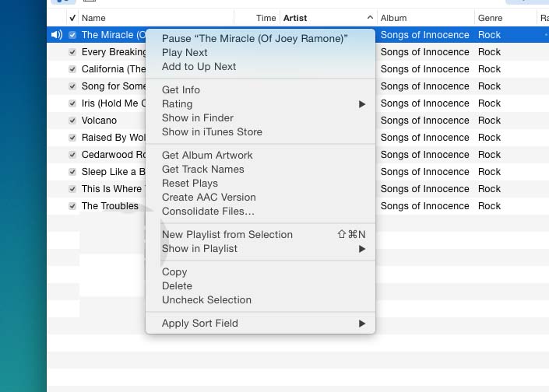Open the Show in Playlist submenu
This screenshot has height=392, width=549.
tap(361, 249)
